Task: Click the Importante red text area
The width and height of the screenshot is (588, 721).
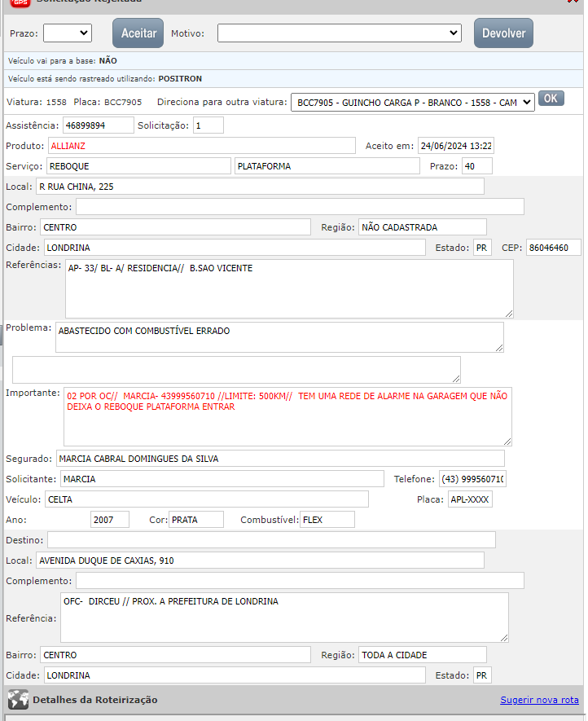Action: (x=287, y=416)
